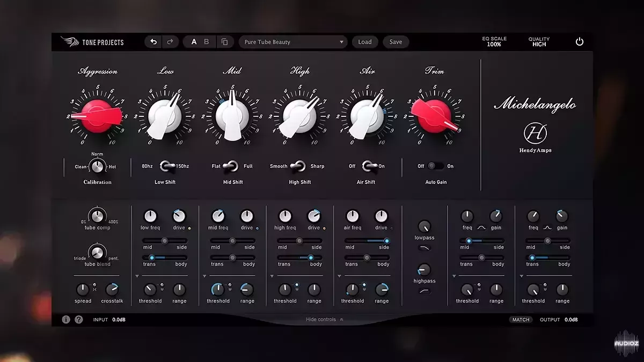
Task: Click the plugin power bypass icon
Action: (580, 42)
